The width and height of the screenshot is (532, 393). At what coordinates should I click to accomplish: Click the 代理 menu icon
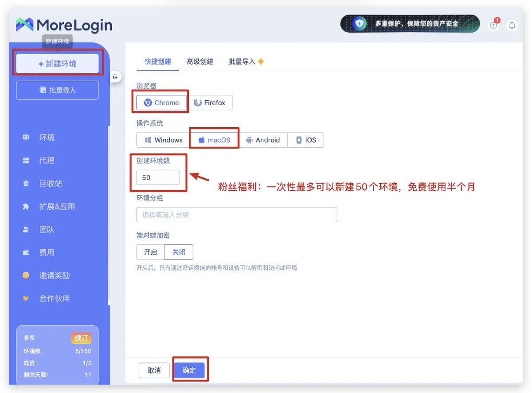pos(26,161)
